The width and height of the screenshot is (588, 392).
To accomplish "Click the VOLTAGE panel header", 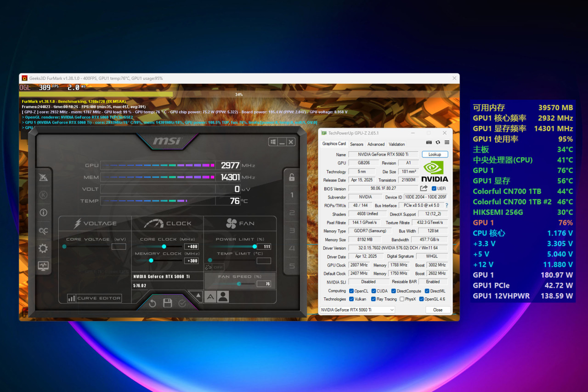I will click(x=95, y=223).
